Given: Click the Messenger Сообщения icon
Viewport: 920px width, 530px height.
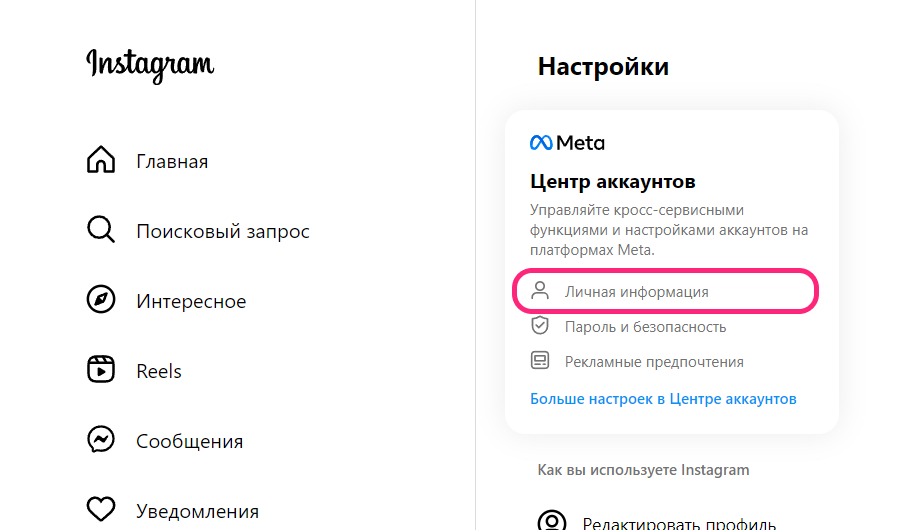Looking at the screenshot, I should [101, 439].
